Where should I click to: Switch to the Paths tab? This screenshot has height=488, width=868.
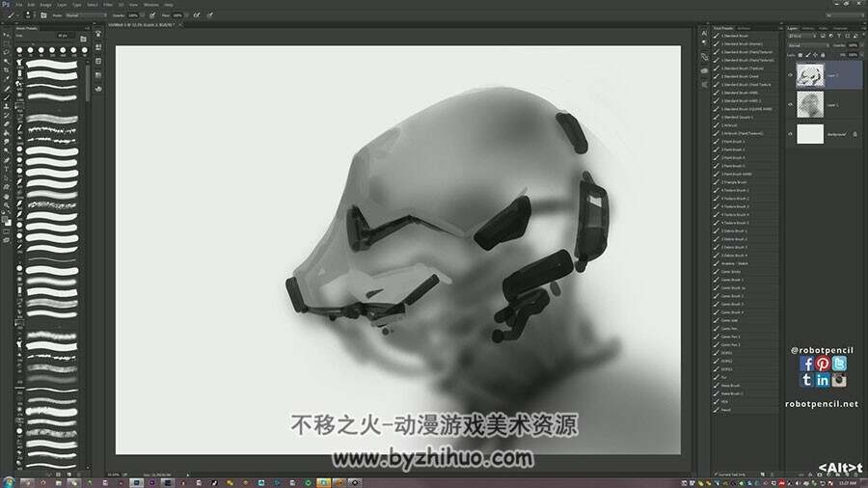pos(824,28)
